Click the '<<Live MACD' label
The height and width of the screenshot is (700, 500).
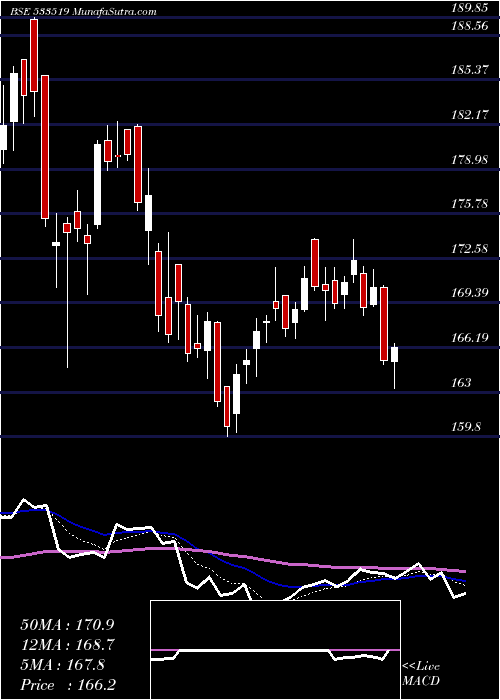pyautogui.click(x=421, y=674)
